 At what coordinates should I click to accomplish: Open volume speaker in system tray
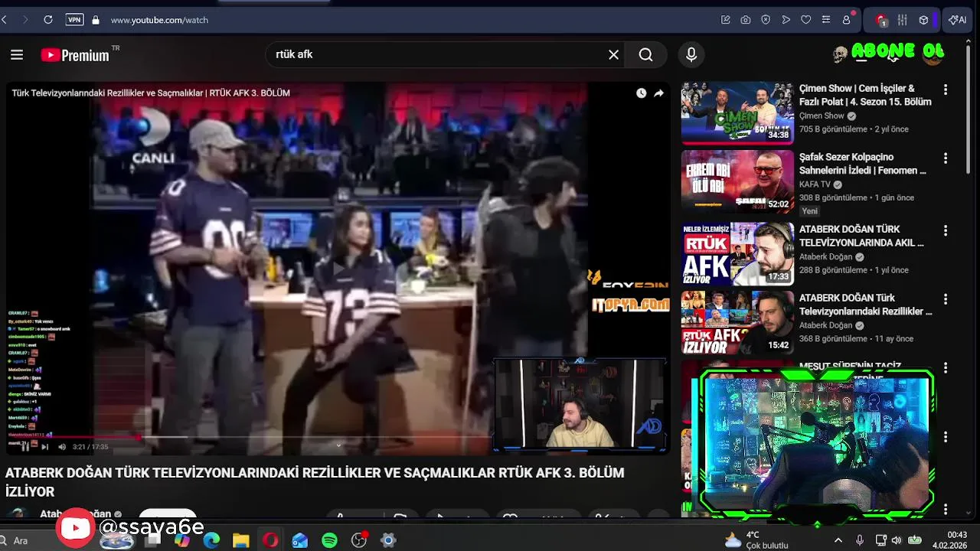[897, 540]
